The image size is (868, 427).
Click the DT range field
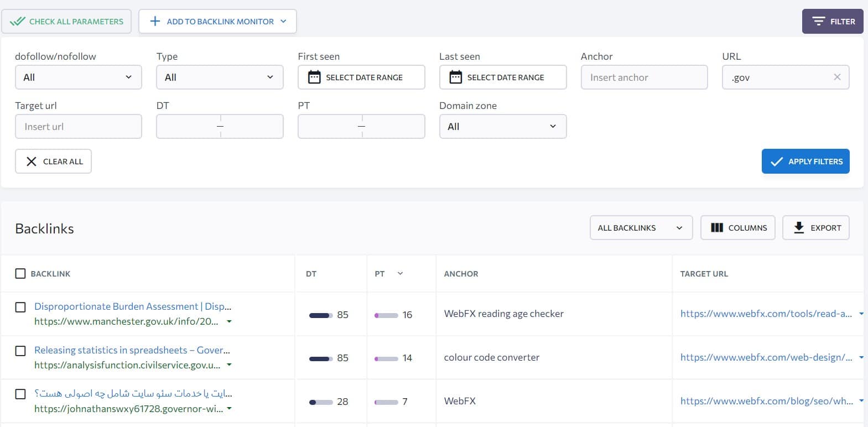click(x=220, y=127)
